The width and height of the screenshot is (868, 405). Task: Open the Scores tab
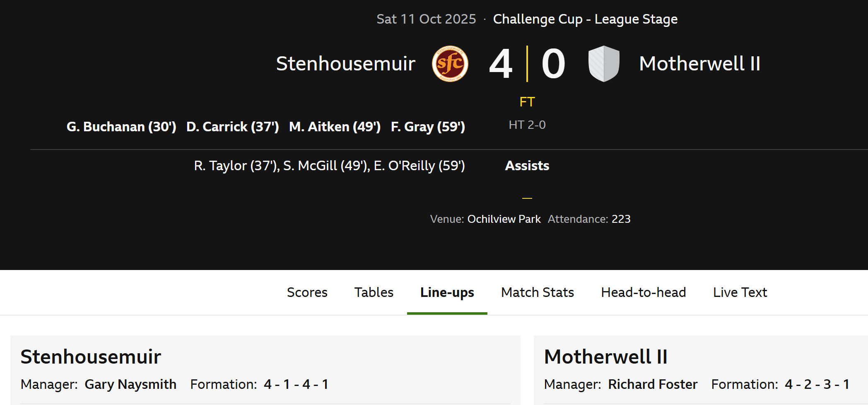point(307,292)
